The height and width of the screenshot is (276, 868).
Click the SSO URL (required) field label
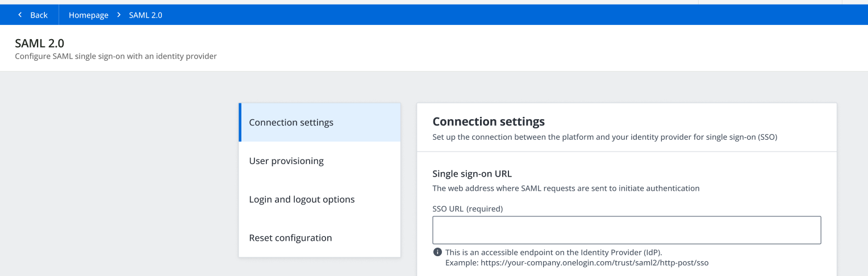[x=468, y=208]
